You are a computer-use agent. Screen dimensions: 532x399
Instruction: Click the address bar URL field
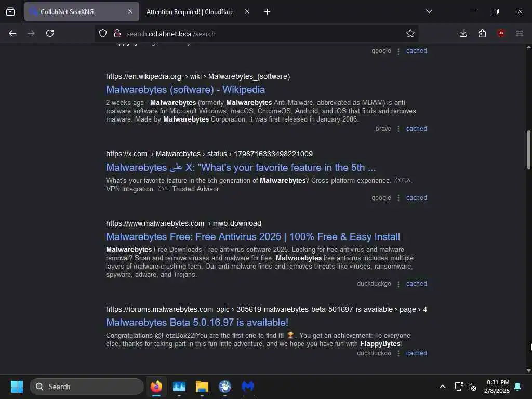258,34
